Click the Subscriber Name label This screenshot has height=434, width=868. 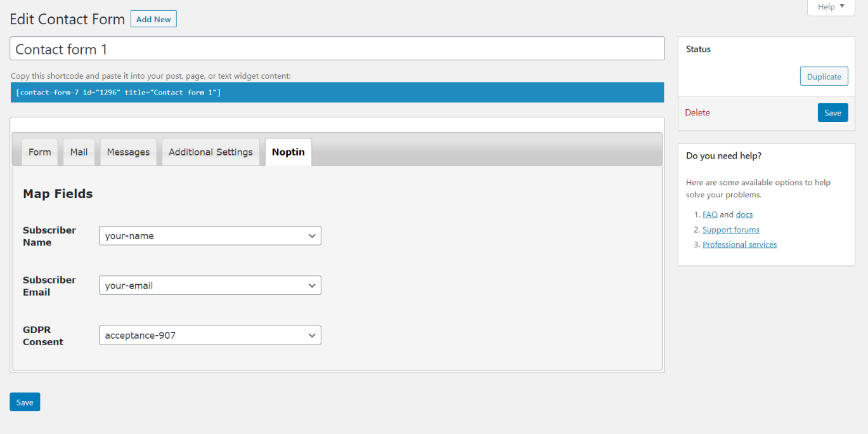click(49, 236)
